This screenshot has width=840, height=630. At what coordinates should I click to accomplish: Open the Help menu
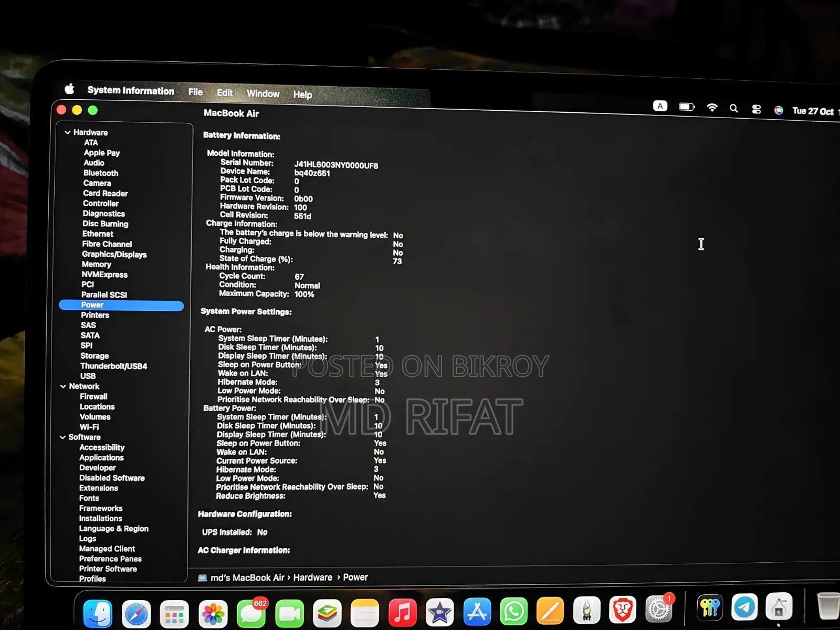[x=302, y=94]
